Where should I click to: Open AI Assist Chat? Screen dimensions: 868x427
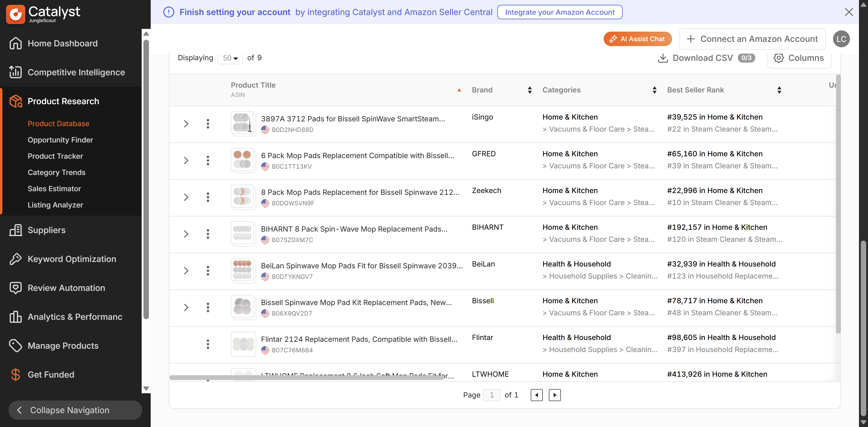[637, 39]
